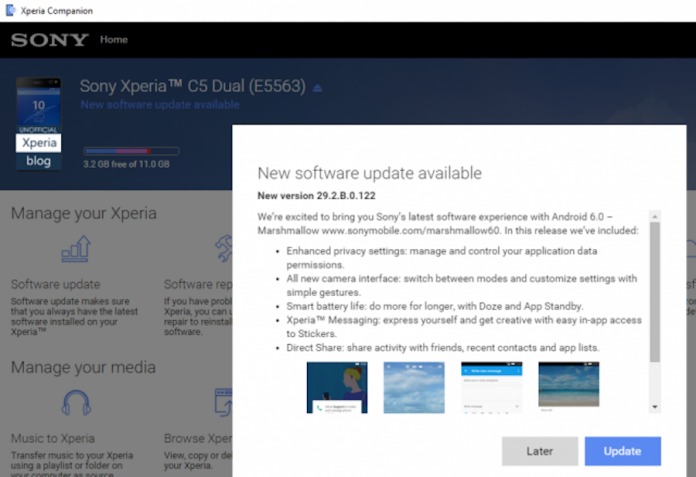Click 'All new camera interface' bullet text
This screenshot has width=696, height=477.
462,285
